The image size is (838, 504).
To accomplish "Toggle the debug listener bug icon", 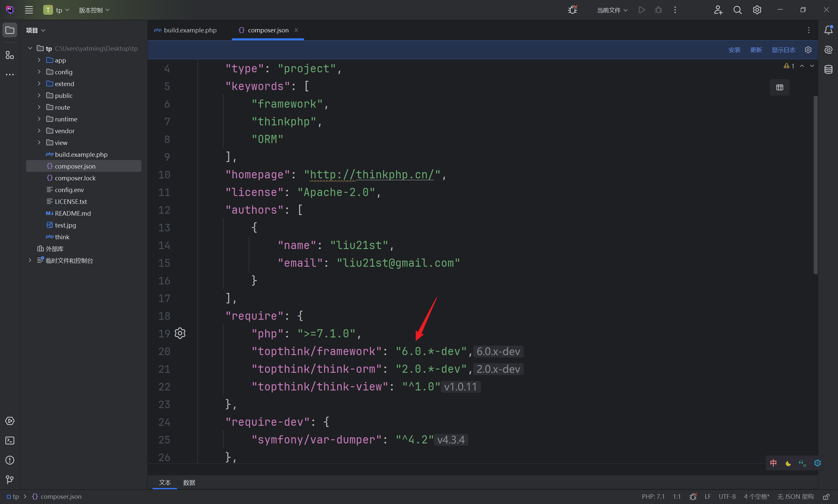I will (573, 10).
